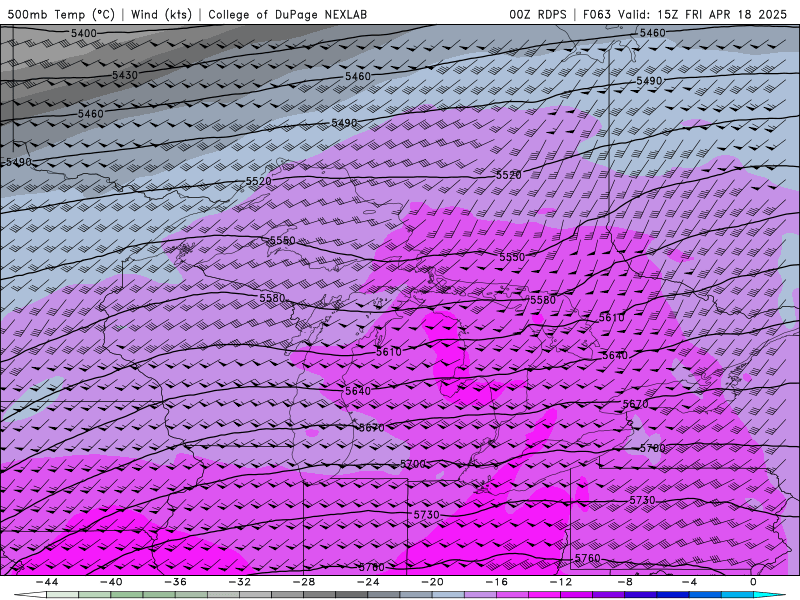This screenshot has height=600, width=800.
Task: Click the -16 color scale label
Action: (497, 582)
